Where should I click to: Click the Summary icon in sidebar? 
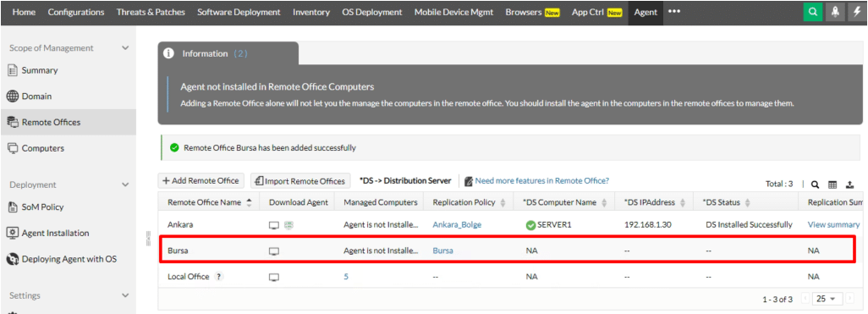[x=12, y=70]
